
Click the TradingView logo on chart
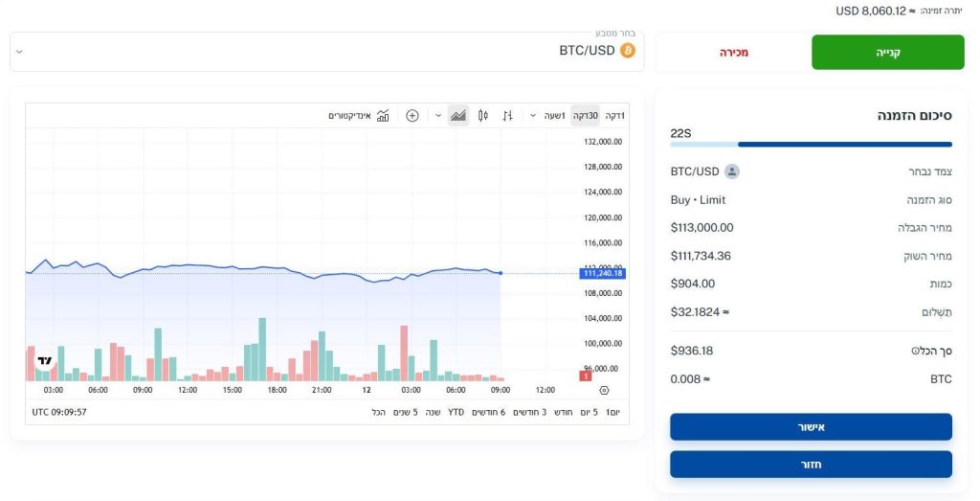45,361
